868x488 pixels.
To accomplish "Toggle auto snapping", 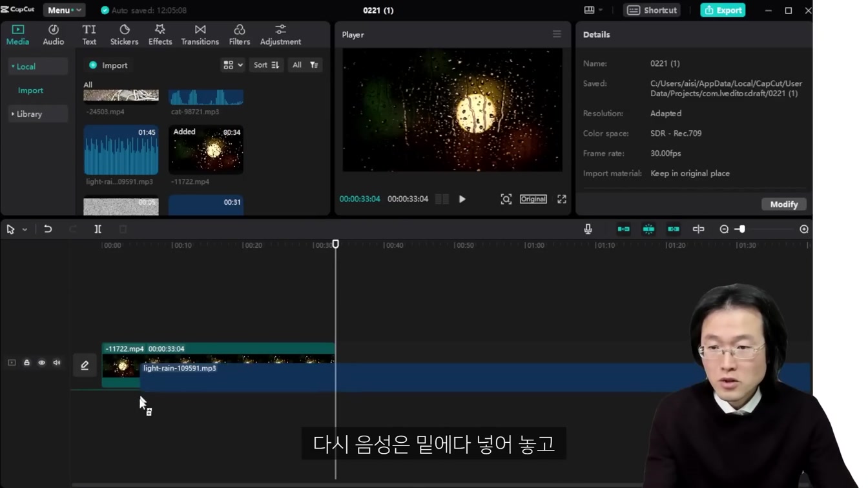I will pyautogui.click(x=648, y=229).
